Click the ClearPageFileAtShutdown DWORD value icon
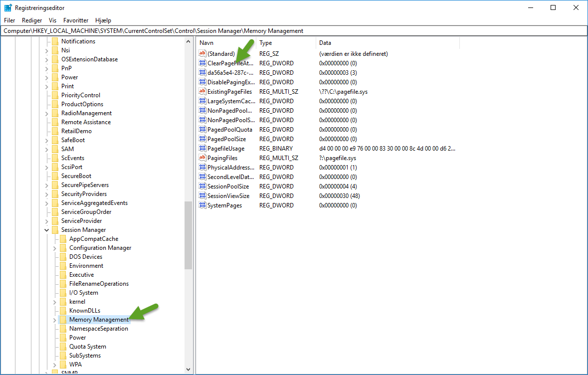This screenshot has height=375, width=588. (202, 63)
